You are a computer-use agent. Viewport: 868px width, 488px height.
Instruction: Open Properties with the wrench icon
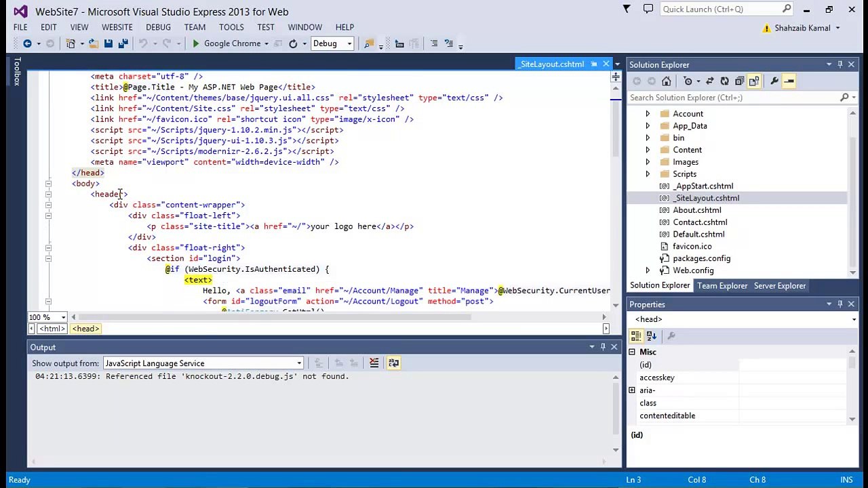coord(774,81)
